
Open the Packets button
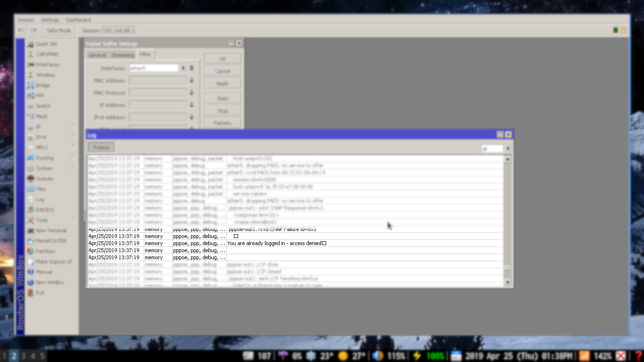click(x=223, y=123)
